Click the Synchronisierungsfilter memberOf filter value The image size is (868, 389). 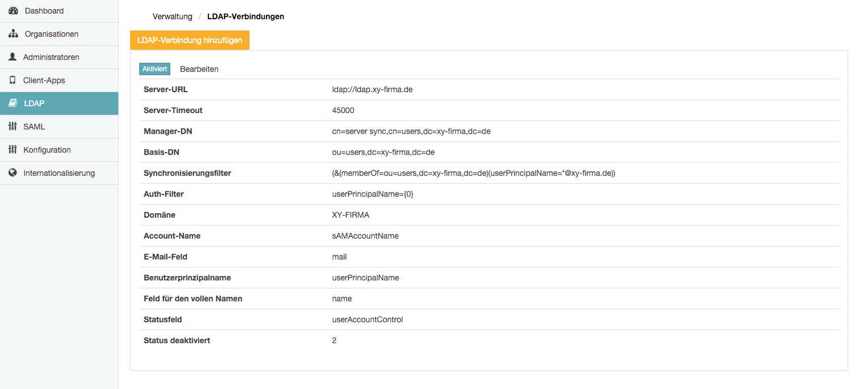coord(474,173)
